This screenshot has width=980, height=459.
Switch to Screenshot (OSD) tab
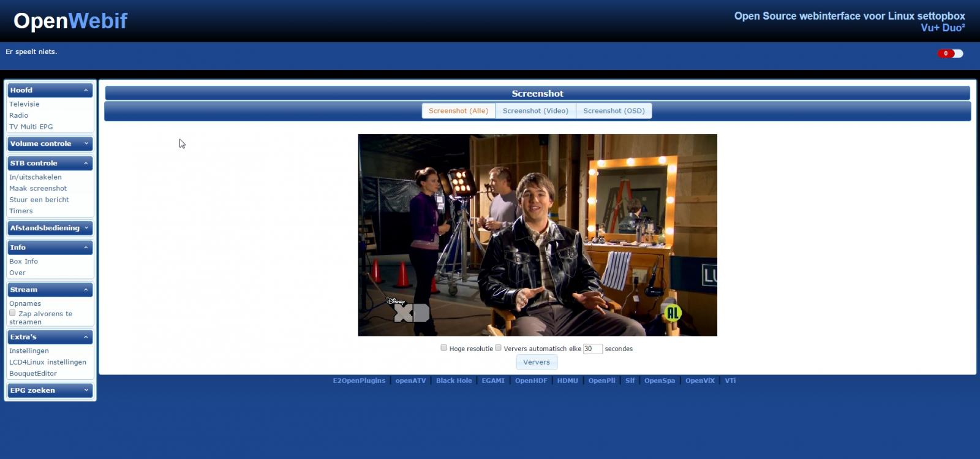(614, 111)
